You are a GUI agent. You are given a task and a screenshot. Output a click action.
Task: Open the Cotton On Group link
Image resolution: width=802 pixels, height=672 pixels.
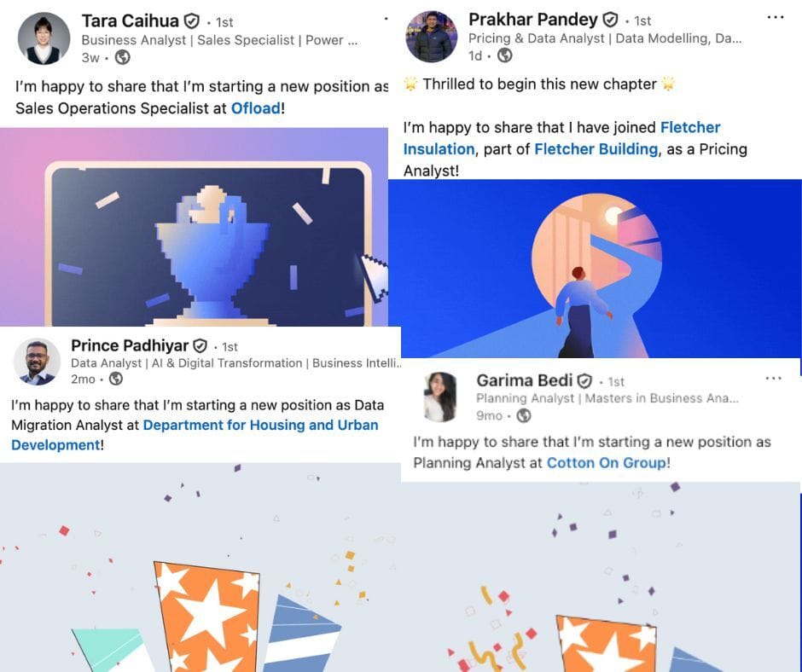[x=607, y=463]
